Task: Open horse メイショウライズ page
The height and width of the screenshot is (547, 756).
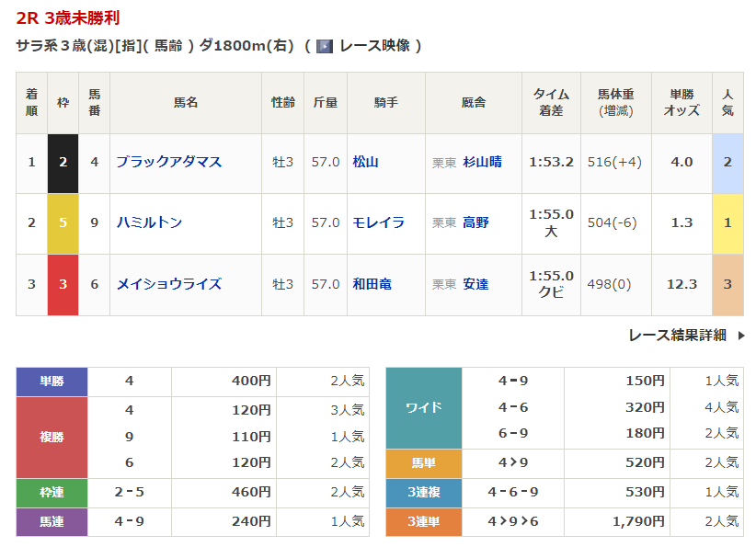Action: (x=168, y=284)
